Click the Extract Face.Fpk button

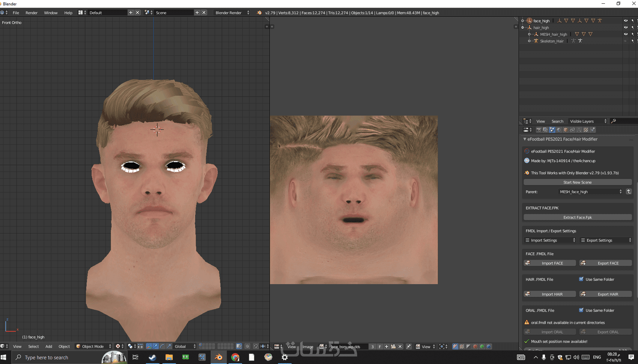[x=578, y=217]
